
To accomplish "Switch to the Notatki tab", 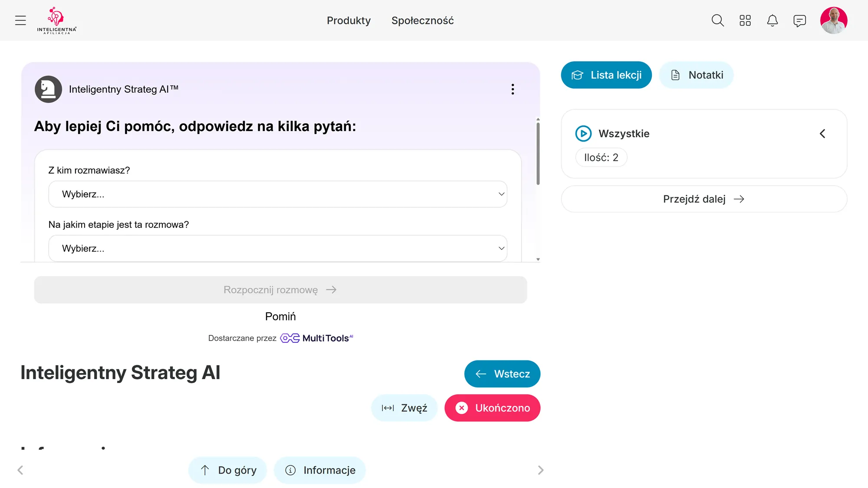I will point(696,75).
